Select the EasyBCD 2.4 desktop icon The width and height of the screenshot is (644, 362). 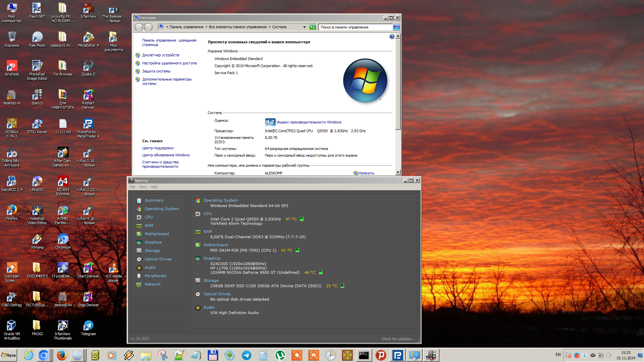coord(12,184)
